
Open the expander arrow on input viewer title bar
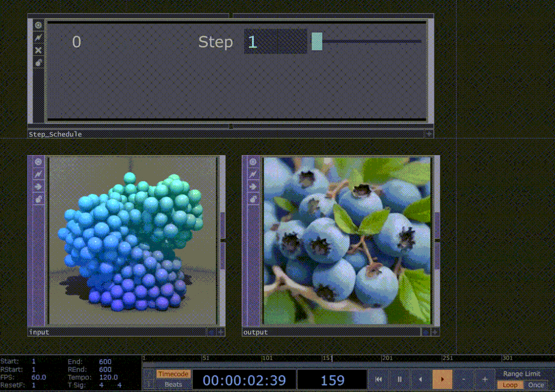[x=221, y=332]
